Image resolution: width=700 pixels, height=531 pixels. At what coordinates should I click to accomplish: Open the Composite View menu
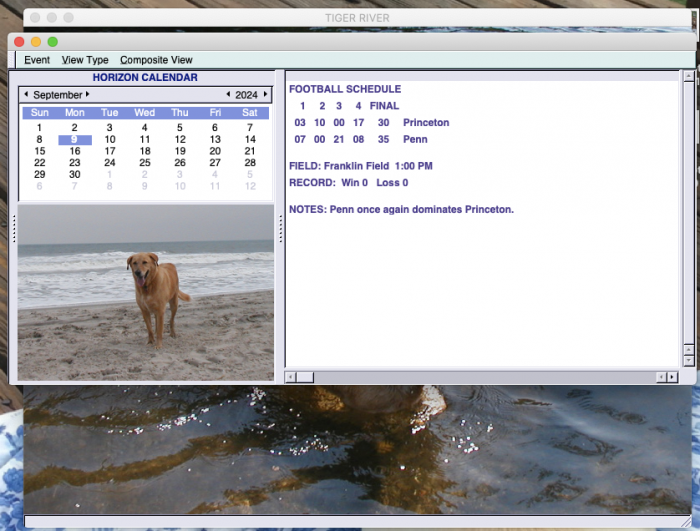coord(156,60)
